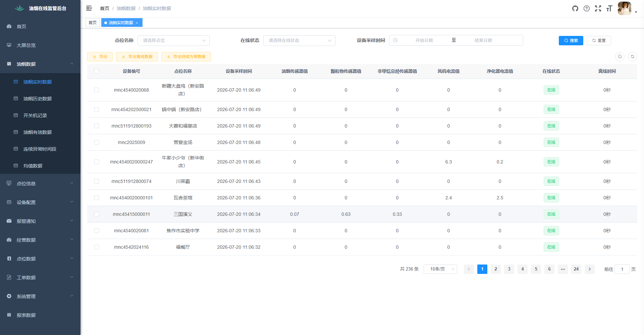Refresh the table with round refresh icon
The image size is (644, 335).
pos(633,57)
